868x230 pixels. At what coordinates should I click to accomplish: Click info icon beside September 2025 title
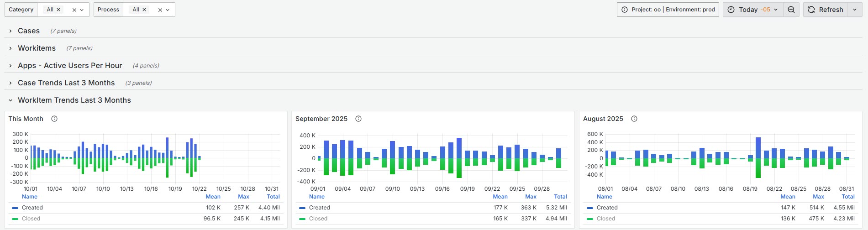tap(358, 119)
